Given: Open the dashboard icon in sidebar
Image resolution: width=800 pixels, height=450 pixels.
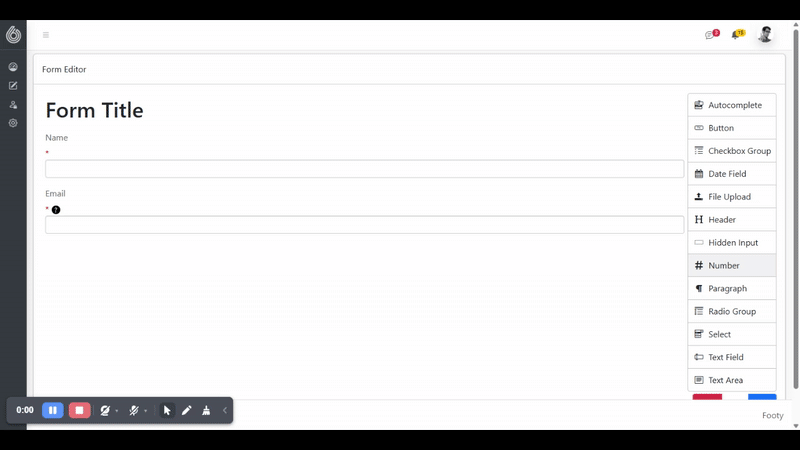Looking at the screenshot, I should pyautogui.click(x=13, y=67).
